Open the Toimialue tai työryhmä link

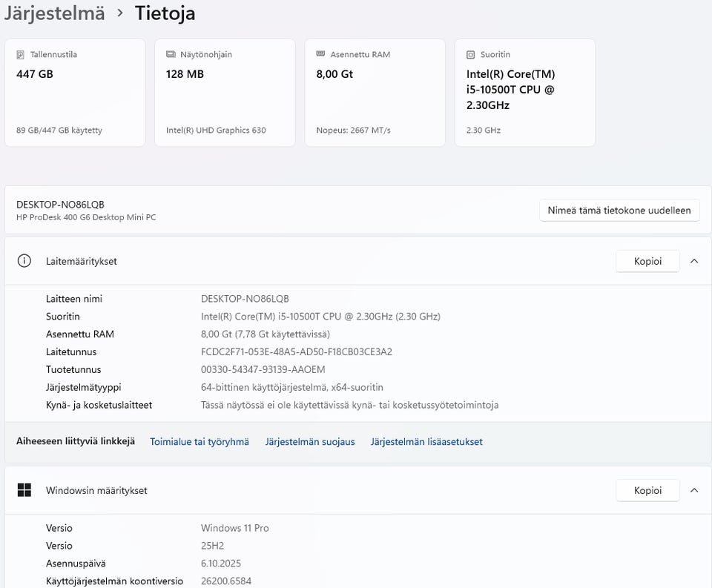click(200, 442)
